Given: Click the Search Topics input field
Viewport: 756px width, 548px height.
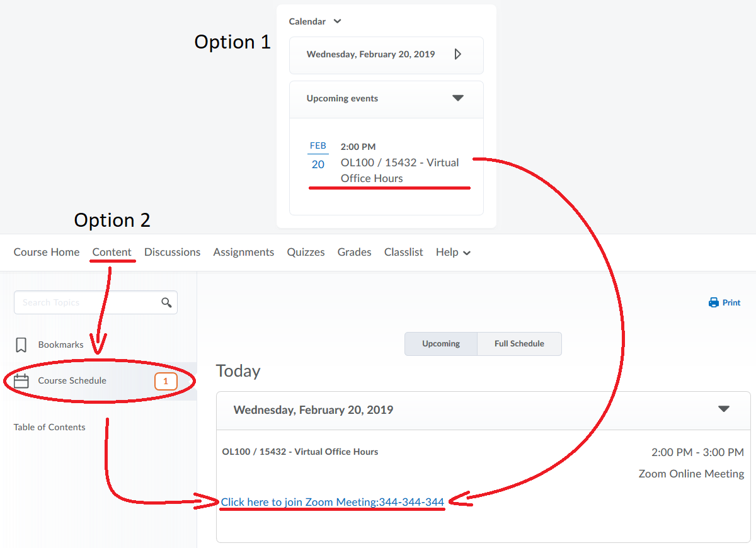Looking at the screenshot, I should (88, 303).
